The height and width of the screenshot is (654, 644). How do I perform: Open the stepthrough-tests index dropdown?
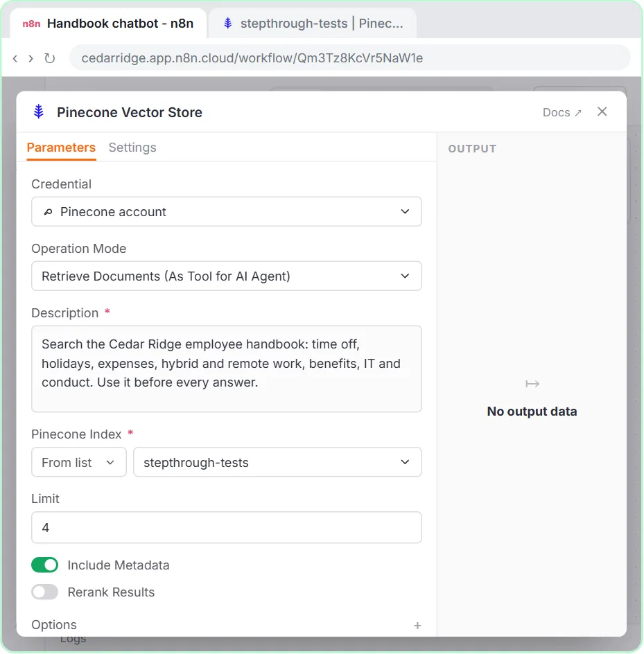coord(277,462)
